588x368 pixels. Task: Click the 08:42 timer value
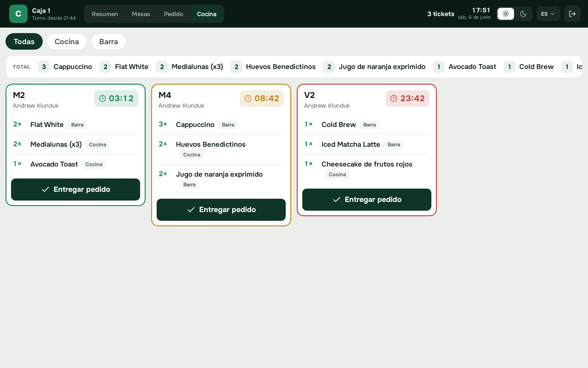[x=266, y=98]
